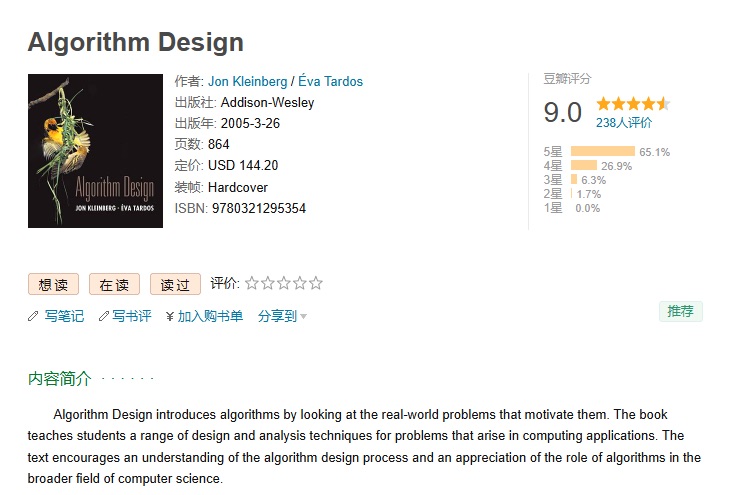Open the Algorithm Design cover image
The image size is (753, 495).
[x=95, y=151]
